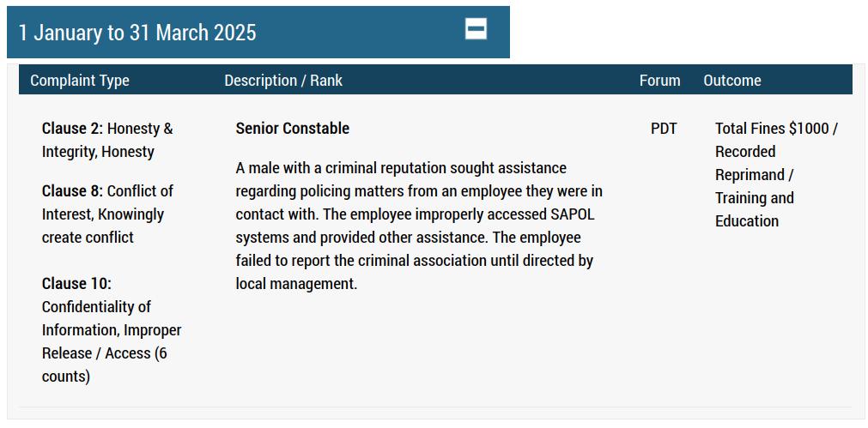Click the 'Training and Education' outcome text
868x428 pixels.
tap(754, 209)
